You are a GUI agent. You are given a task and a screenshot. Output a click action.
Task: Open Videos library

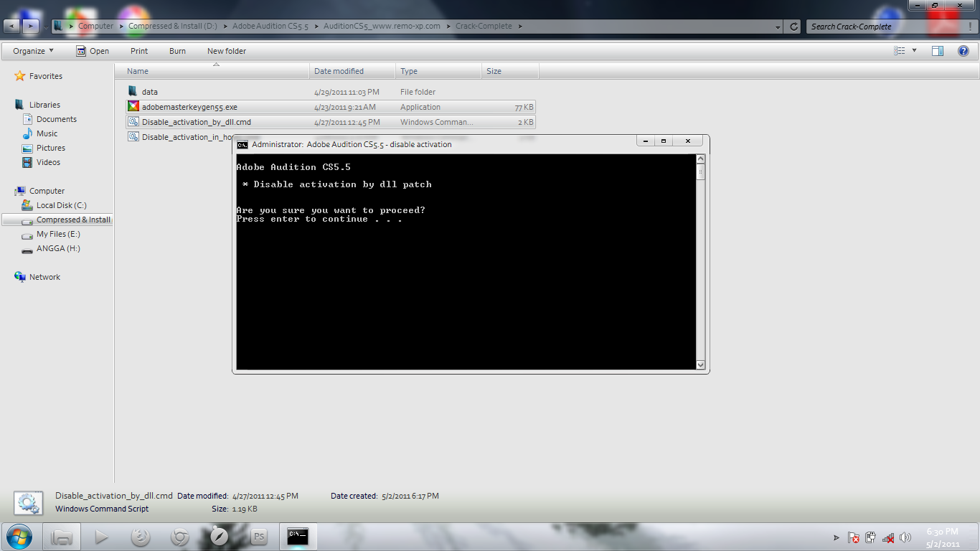click(49, 162)
